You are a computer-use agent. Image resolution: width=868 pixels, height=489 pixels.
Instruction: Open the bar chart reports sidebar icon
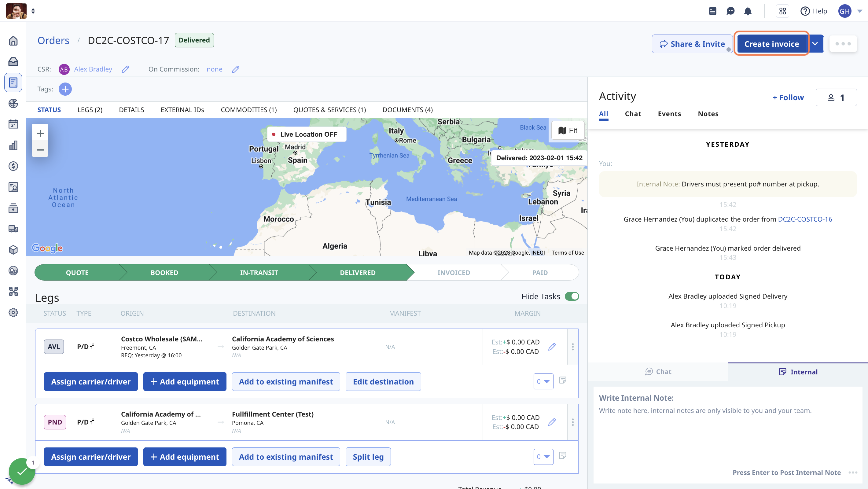pyautogui.click(x=13, y=145)
